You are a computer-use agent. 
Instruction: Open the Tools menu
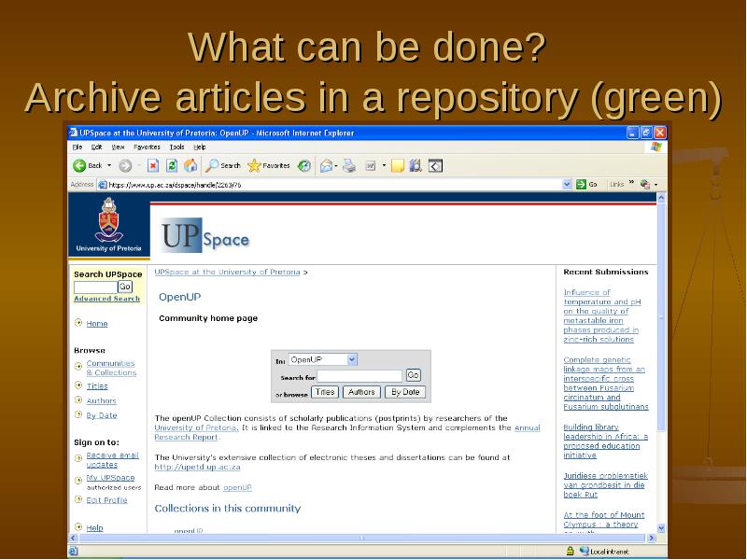(176, 147)
